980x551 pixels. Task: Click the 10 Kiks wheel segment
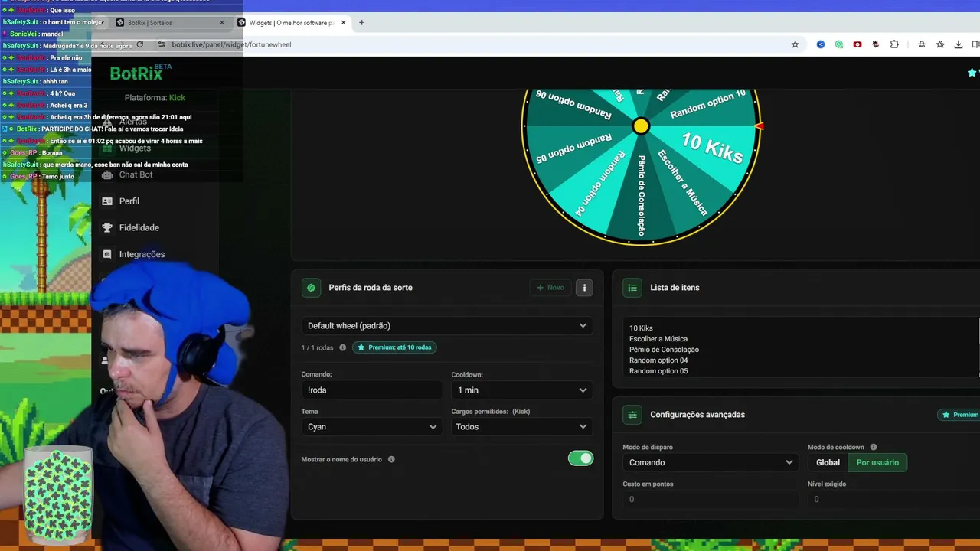pyautogui.click(x=712, y=147)
